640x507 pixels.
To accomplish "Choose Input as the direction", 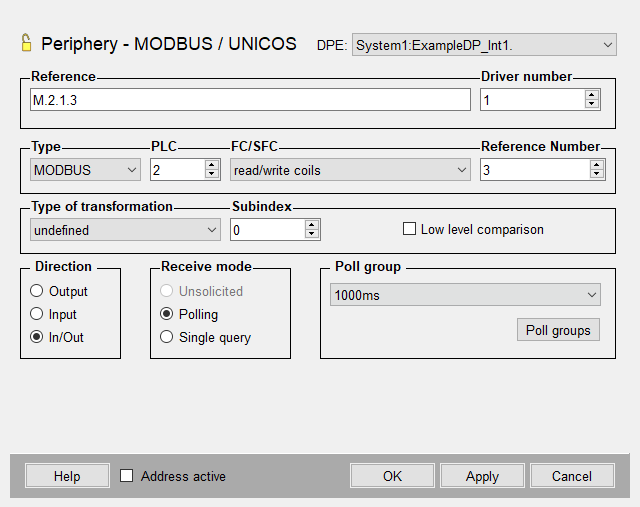I will 37,314.
